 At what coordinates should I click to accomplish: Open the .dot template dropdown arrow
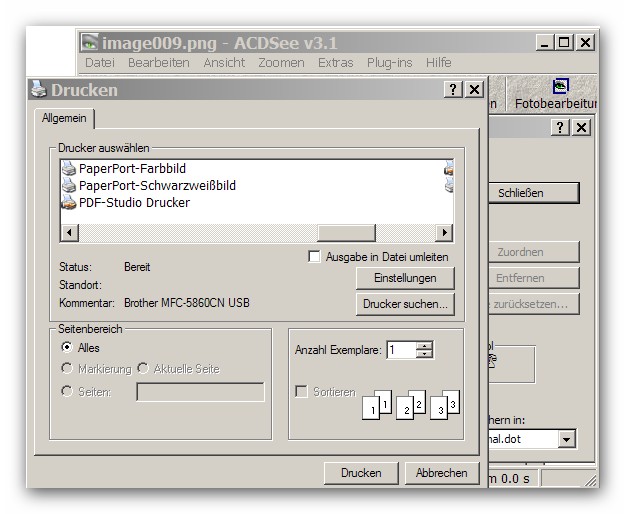[566, 439]
